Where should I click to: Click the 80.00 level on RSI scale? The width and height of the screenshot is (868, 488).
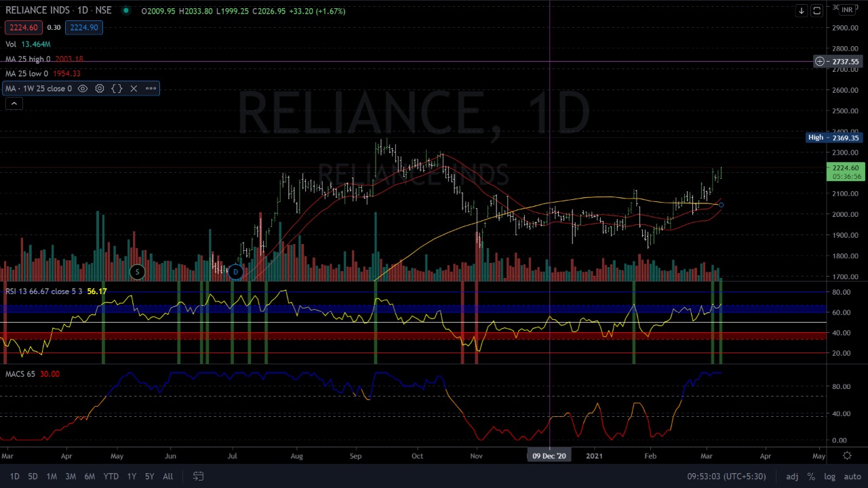click(842, 292)
